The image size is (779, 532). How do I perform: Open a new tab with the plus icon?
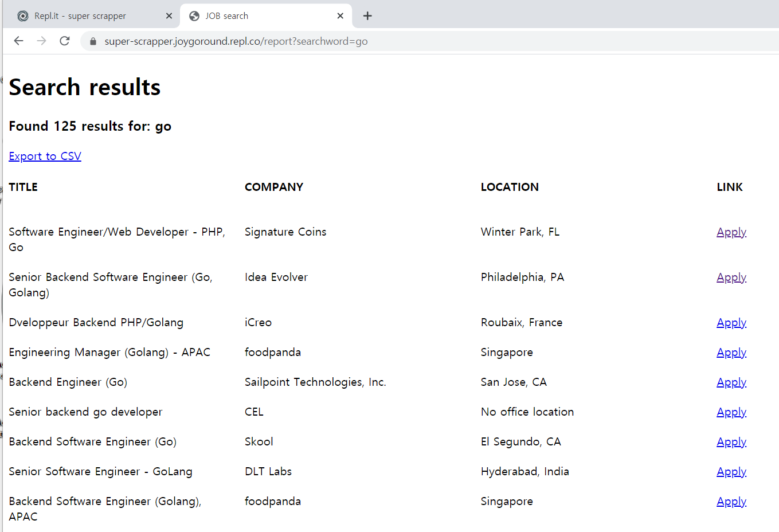click(x=367, y=16)
